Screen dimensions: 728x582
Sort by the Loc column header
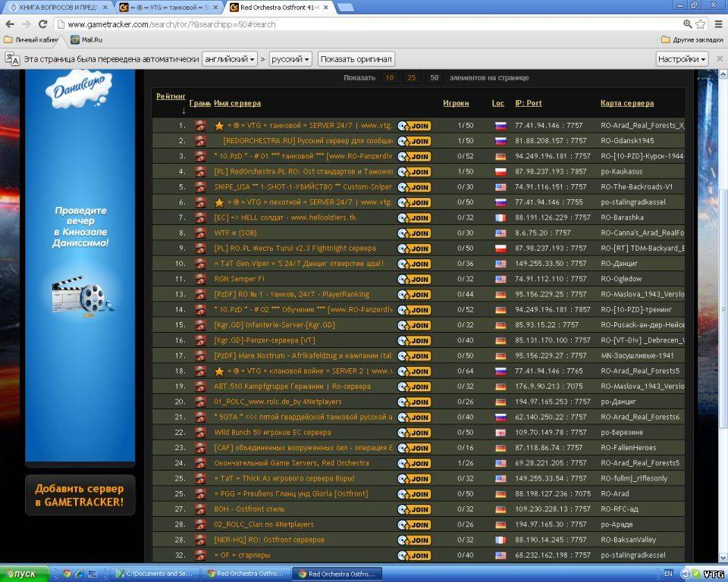tap(497, 104)
